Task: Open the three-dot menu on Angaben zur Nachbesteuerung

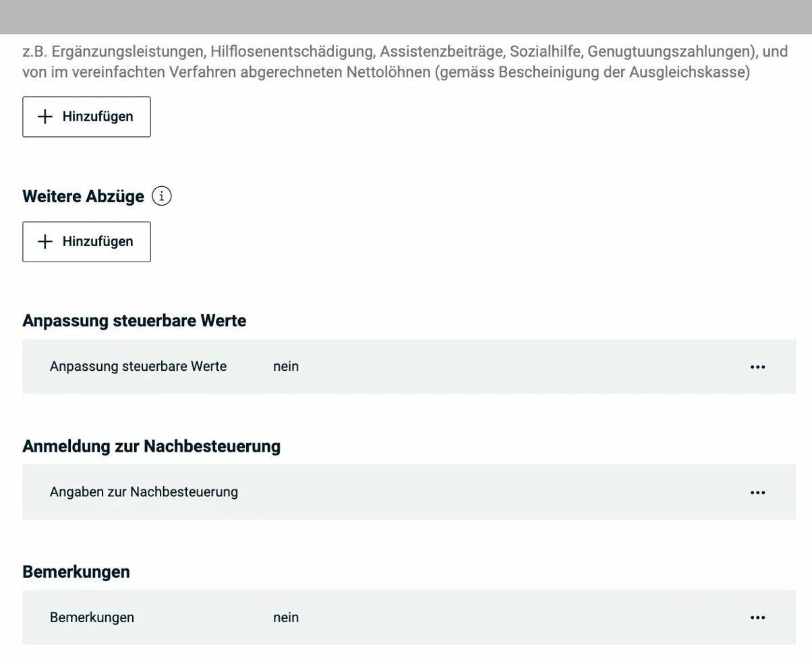Action: (758, 492)
